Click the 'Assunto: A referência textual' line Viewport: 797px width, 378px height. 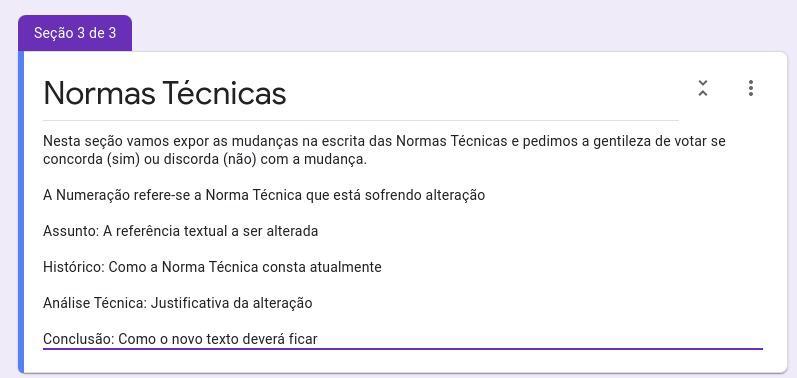tap(180, 231)
